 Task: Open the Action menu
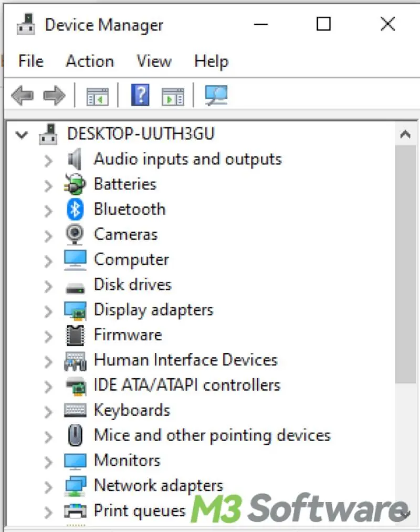tap(90, 61)
